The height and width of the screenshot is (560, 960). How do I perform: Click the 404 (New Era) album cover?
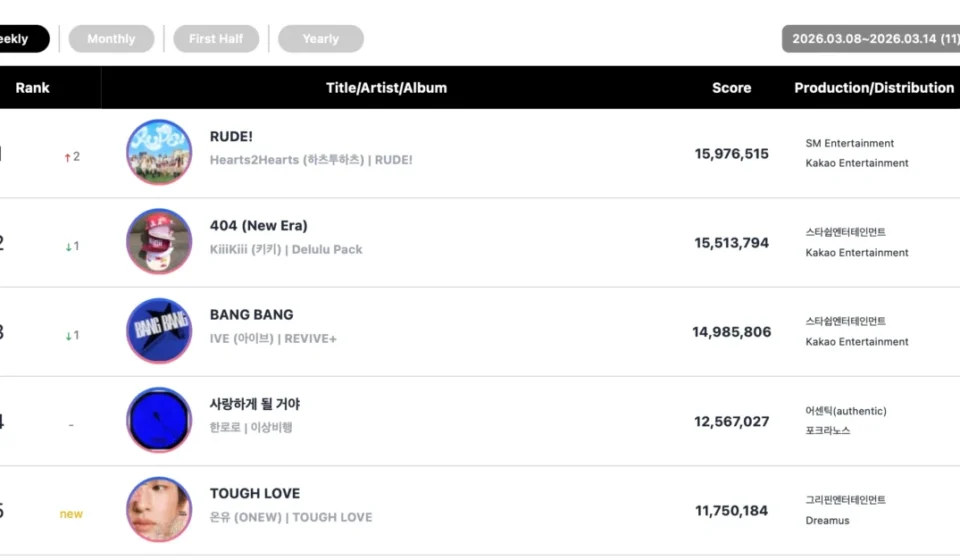point(159,241)
